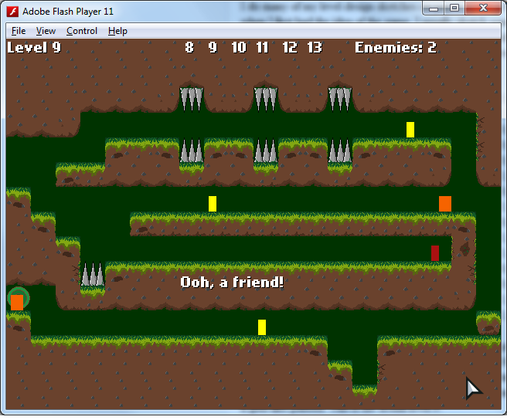The width and height of the screenshot is (507, 420).
Task: Select level number 10 in header
Action: 239,48
